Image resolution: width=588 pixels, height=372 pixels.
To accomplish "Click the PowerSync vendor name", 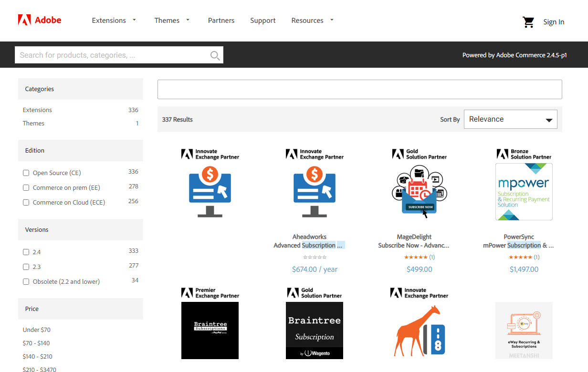I will (x=519, y=237).
